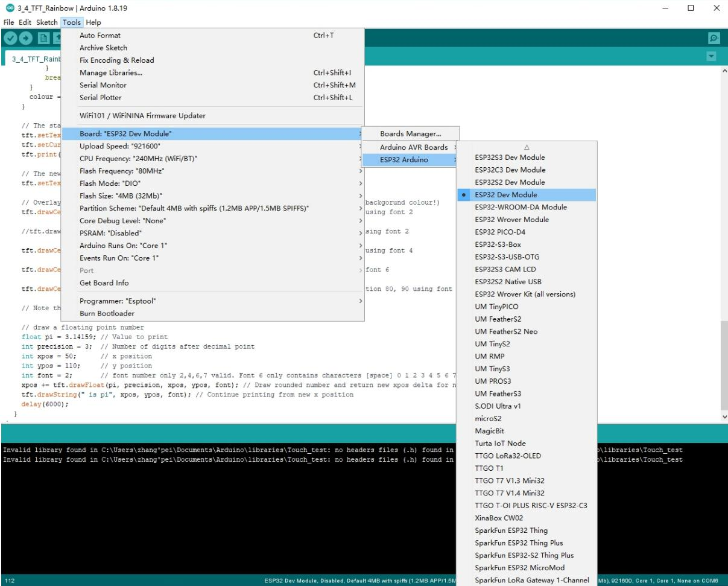Pick UM TinyPICO board
The height and width of the screenshot is (586, 728).
point(527,307)
